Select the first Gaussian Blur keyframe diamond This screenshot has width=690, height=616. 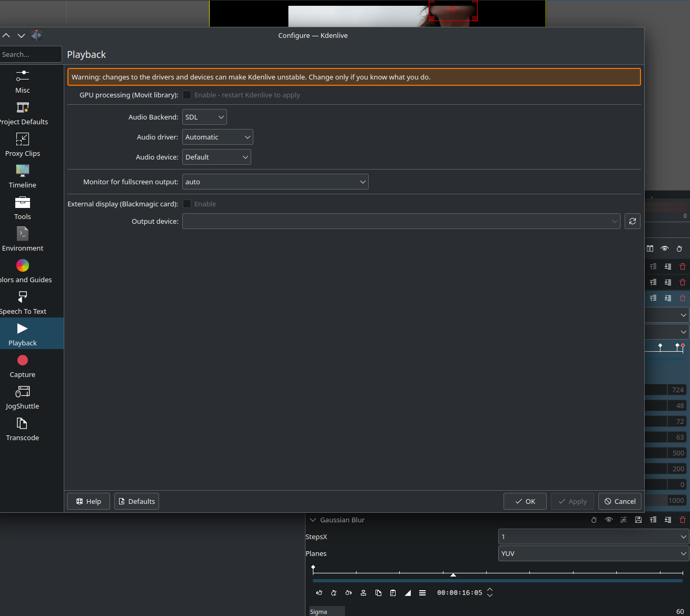[313, 568]
